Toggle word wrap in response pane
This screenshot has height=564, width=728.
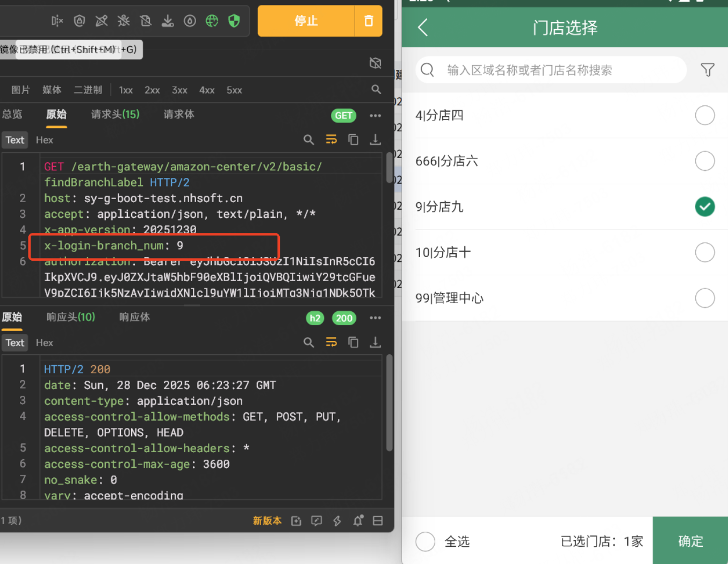point(331,342)
